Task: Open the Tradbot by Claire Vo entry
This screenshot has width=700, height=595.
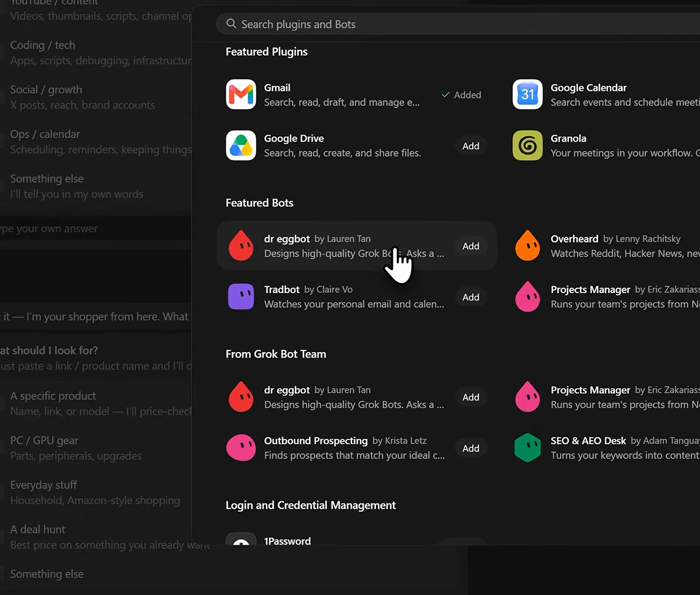Action: [308, 290]
